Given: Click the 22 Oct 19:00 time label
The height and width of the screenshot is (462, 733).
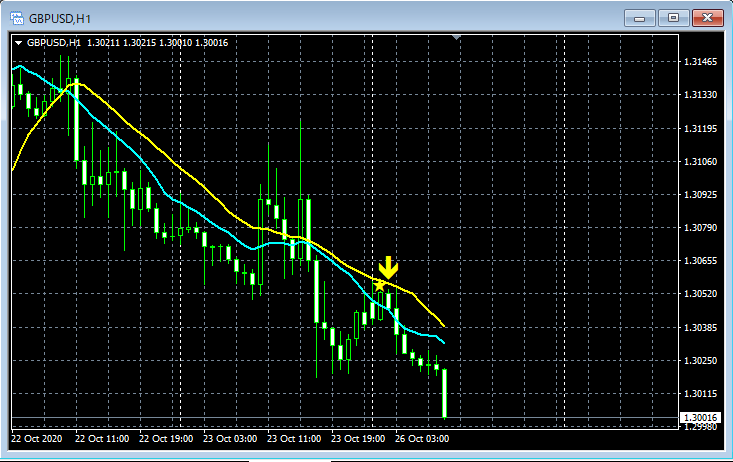Looking at the screenshot, I should pos(166,439).
